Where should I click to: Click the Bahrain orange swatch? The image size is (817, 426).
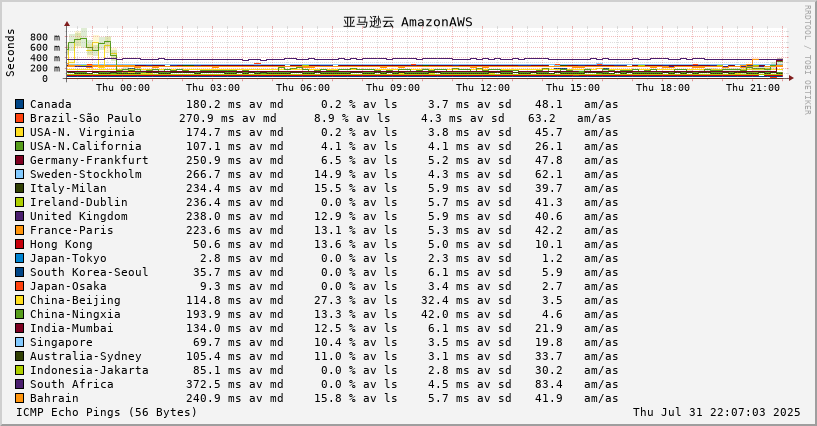click(19, 398)
